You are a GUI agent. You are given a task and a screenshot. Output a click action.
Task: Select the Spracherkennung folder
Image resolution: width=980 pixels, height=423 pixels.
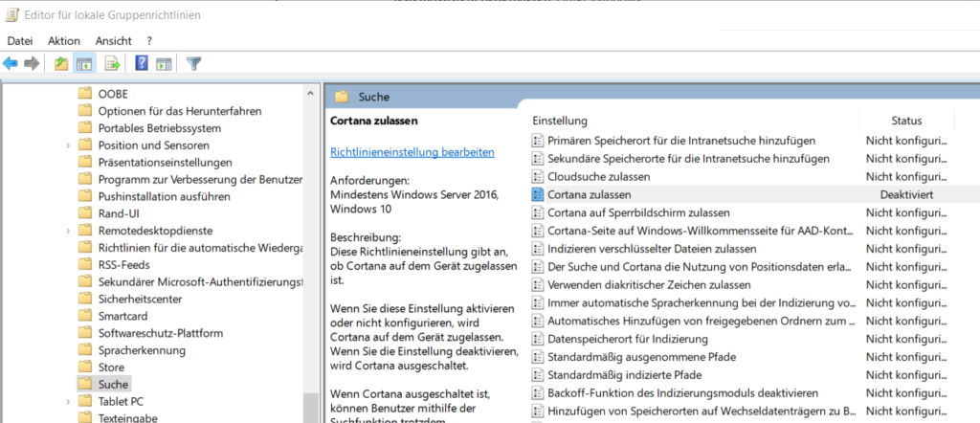pos(142,350)
